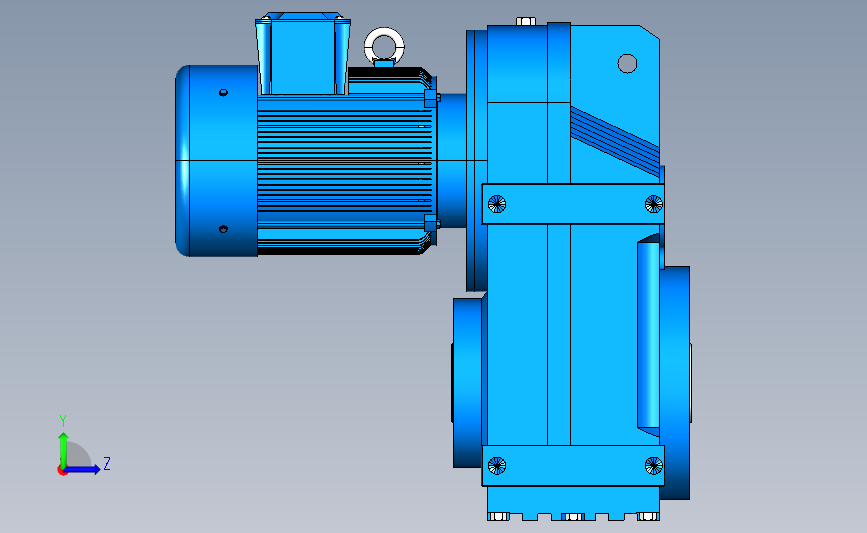This screenshot has height=533, width=867.
Task: Select the diagonal ribbed panel on the gearbox housing
Action: 615,142
